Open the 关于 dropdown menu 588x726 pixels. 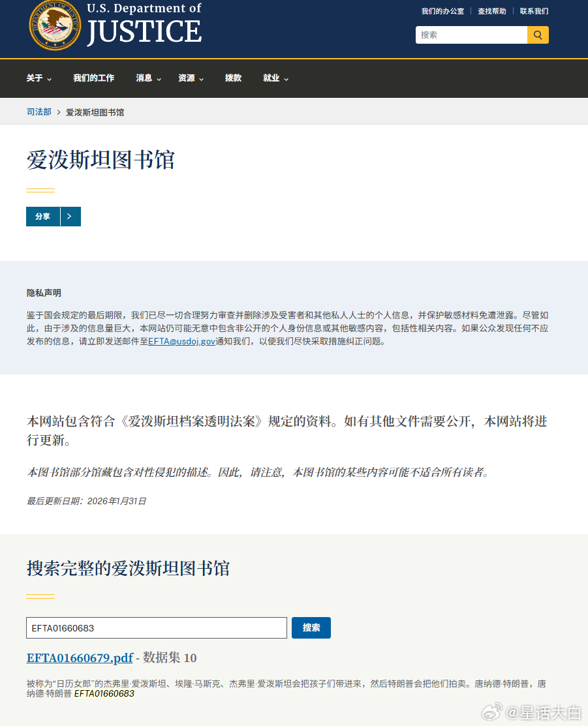pos(39,78)
